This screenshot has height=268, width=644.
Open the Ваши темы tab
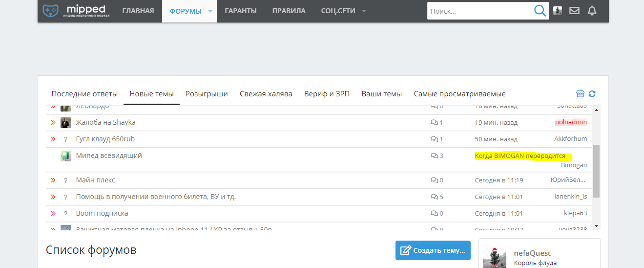click(382, 94)
